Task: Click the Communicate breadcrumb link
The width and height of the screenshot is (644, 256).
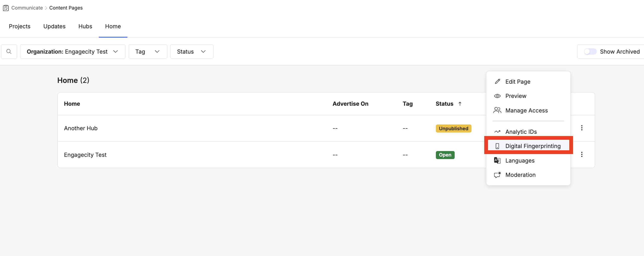Action: 27,8
